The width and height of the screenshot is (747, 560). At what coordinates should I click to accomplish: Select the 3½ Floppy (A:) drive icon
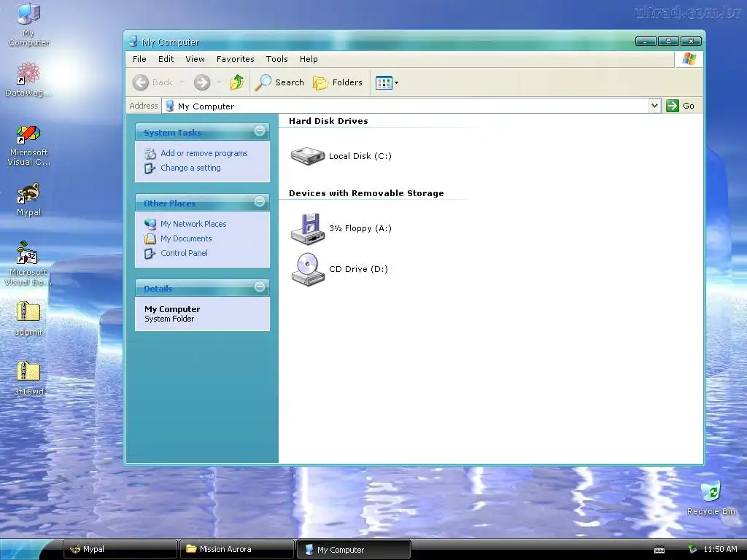click(x=307, y=228)
